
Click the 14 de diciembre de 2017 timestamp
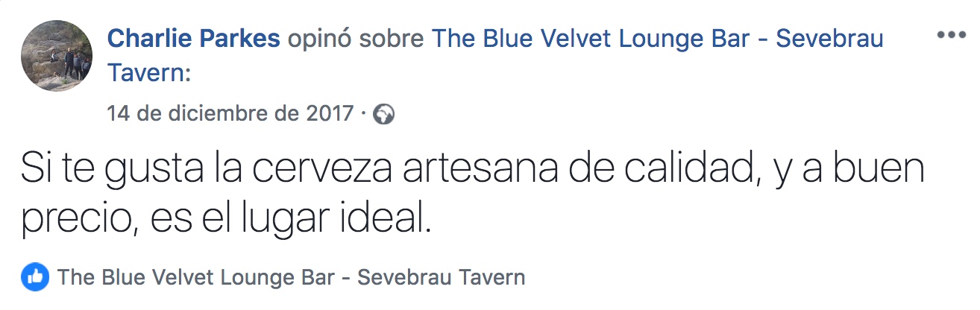230,114
